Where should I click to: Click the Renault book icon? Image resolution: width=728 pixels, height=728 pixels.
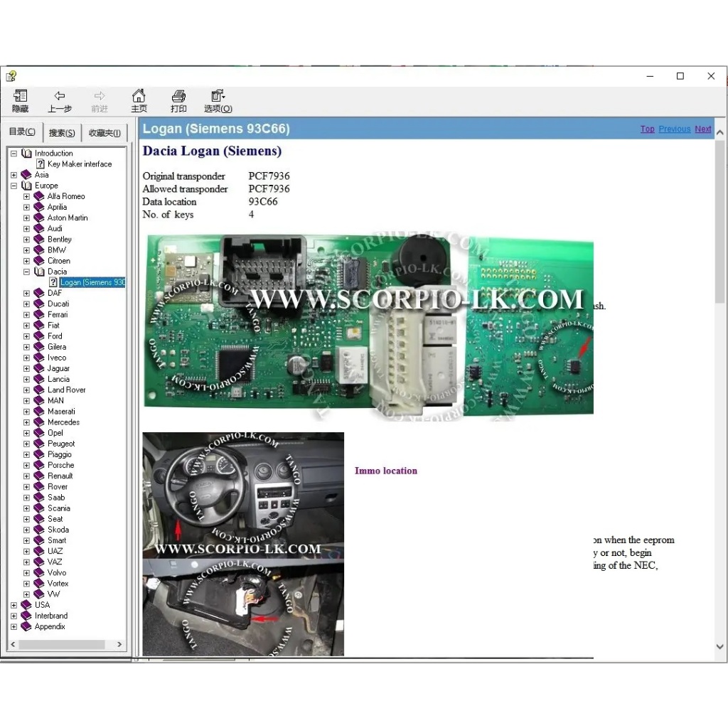tap(40, 476)
